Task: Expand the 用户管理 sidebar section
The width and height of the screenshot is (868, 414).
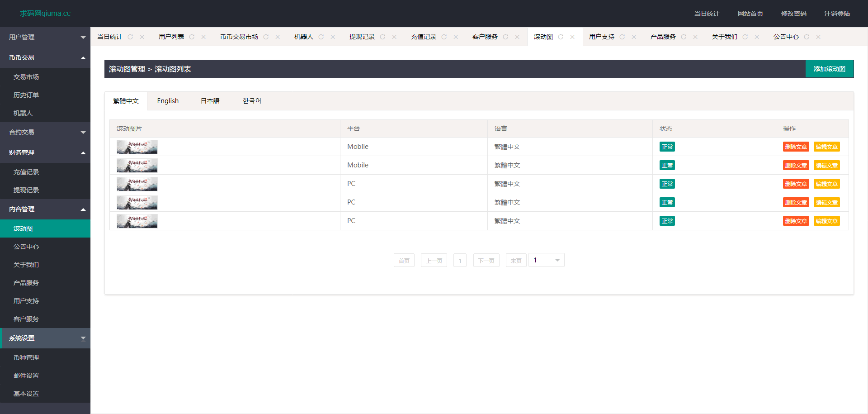Action: (x=45, y=37)
